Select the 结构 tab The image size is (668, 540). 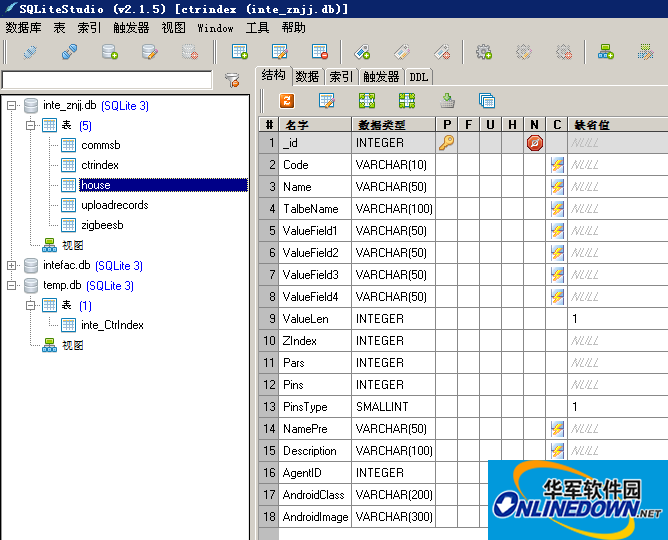(x=274, y=75)
